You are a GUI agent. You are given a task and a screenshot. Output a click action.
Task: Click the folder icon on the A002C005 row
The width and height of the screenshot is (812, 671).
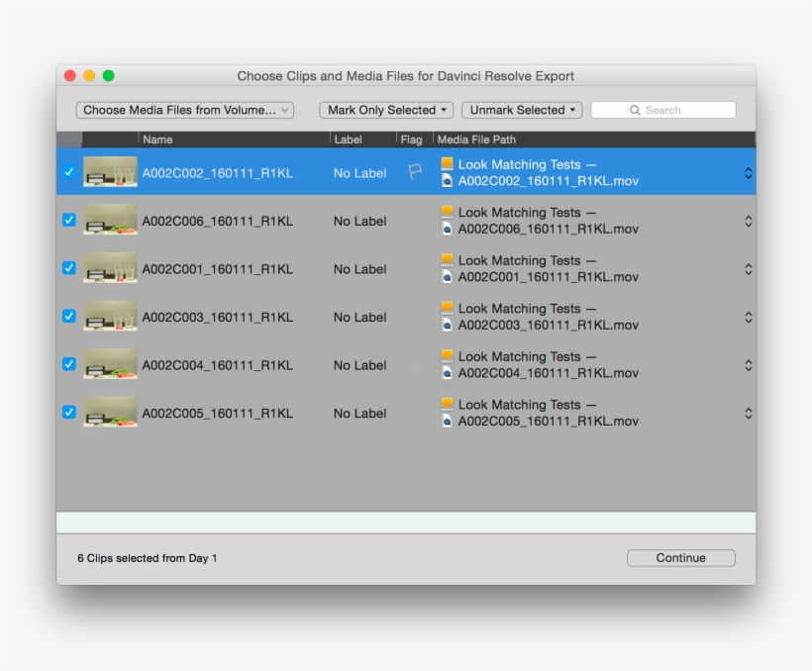(448, 404)
